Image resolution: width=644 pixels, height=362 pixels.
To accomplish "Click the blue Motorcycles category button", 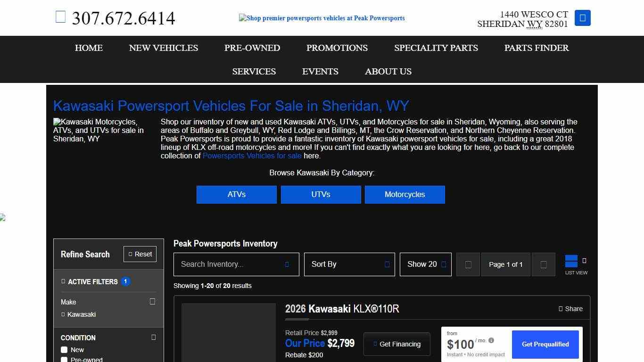I will pyautogui.click(x=405, y=195).
